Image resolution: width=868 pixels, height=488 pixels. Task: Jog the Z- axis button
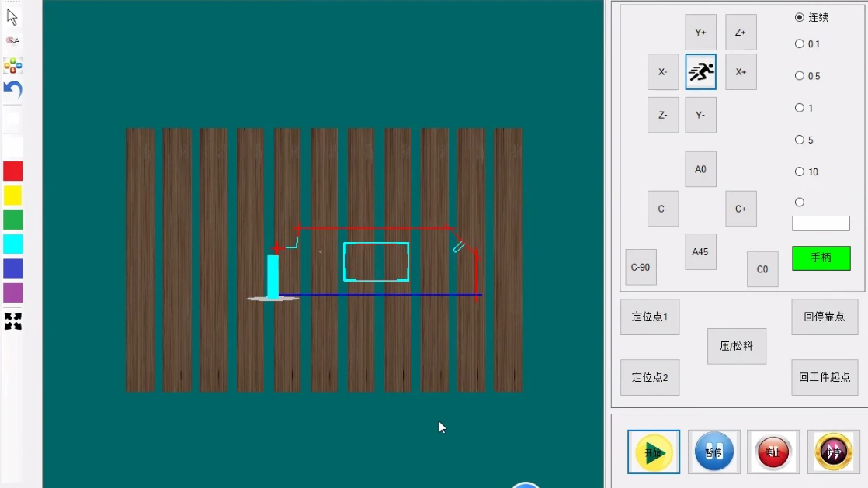(662, 115)
